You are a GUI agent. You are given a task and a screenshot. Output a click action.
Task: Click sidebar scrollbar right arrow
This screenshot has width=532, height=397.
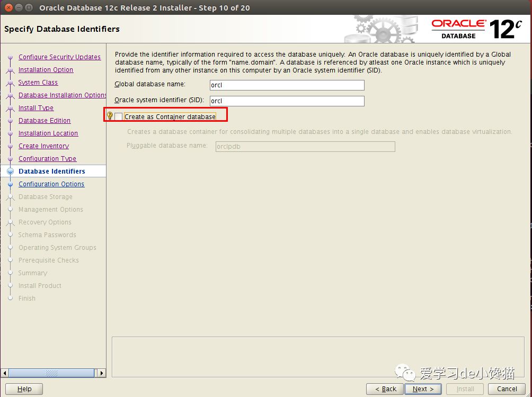pos(101,373)
